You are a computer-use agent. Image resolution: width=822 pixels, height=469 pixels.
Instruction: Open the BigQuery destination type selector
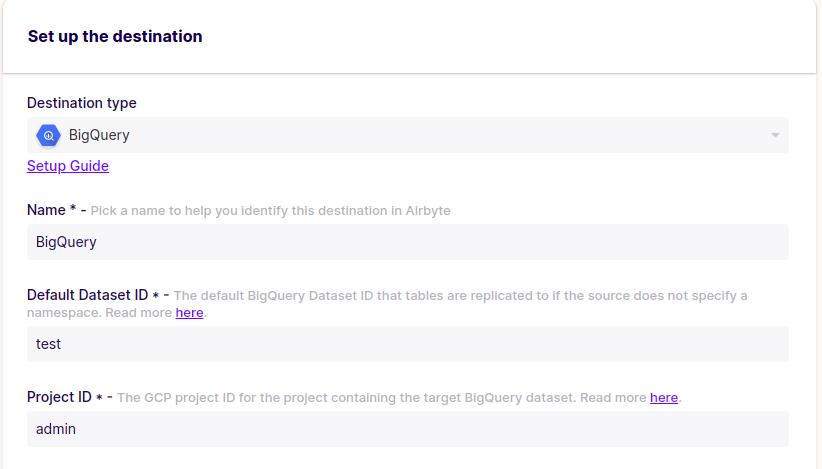tap(400, 135)
